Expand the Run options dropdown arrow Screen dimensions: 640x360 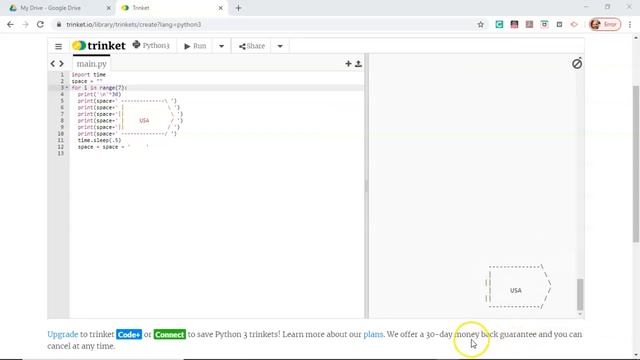click(221, 46)
